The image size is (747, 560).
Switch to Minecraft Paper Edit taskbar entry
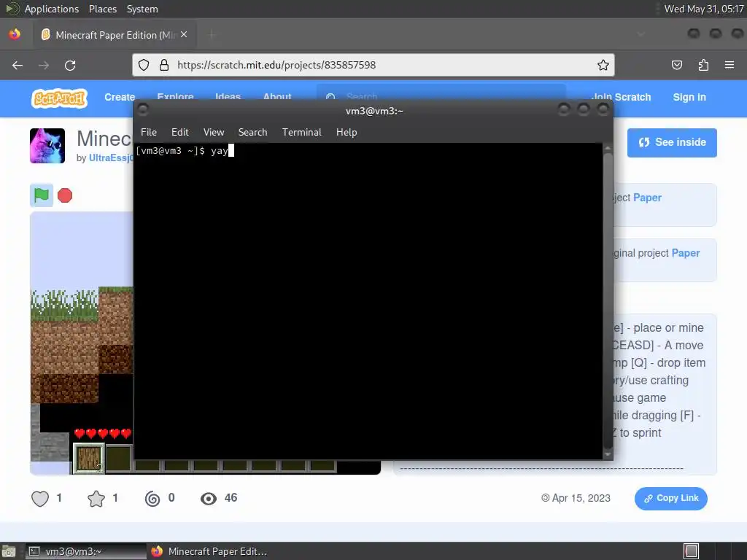click(209, 551)
